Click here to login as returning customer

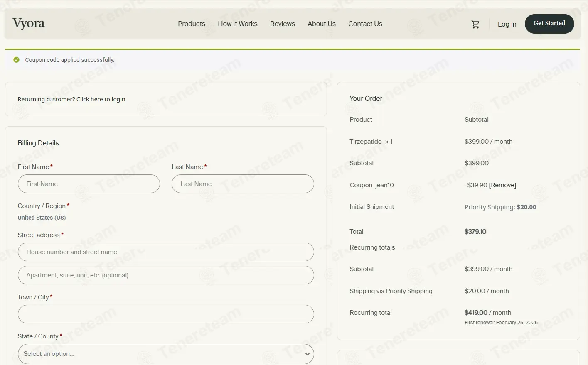[101, 99]
